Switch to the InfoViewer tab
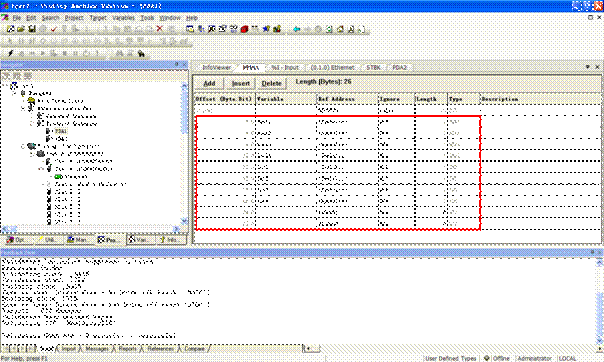The image size is (604, 362). click(216, 67)
